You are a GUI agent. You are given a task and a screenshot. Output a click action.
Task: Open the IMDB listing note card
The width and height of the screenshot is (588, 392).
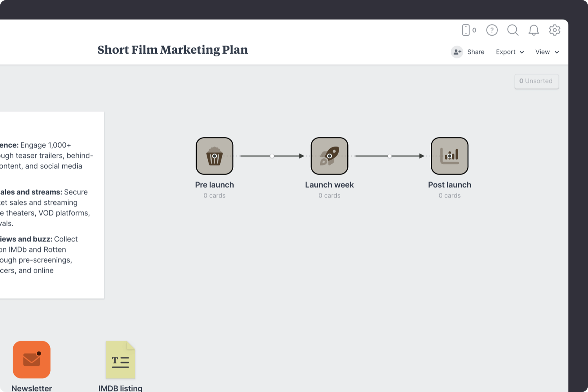(x=120, y=359)
